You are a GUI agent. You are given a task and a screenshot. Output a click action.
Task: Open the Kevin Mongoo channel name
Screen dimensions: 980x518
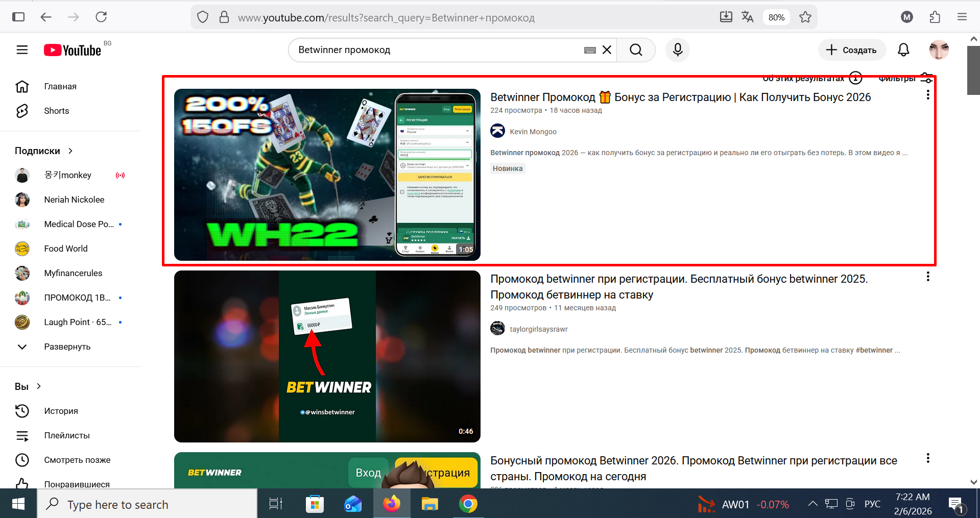pos(533,132)
